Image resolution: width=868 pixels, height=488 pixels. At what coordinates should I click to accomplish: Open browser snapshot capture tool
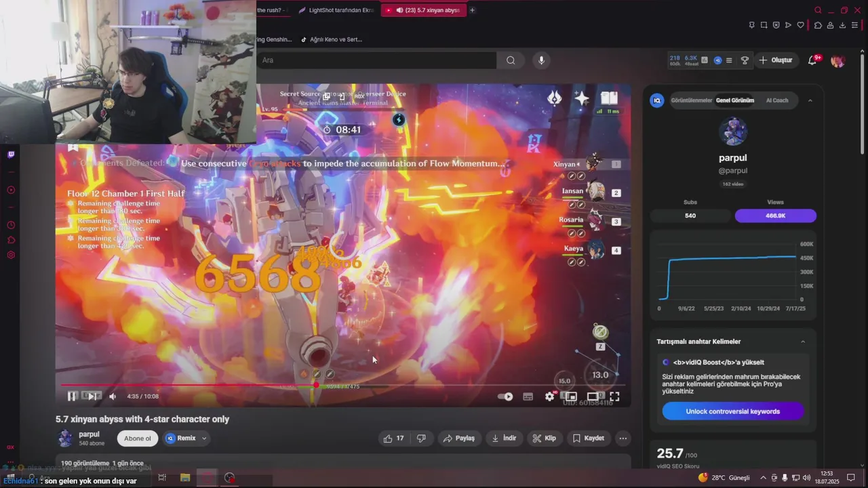764,25
